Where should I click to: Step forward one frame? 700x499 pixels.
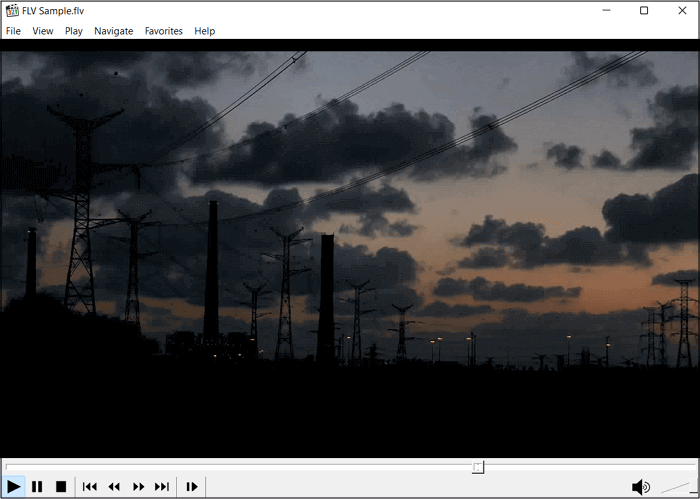[x=192, y=487]
